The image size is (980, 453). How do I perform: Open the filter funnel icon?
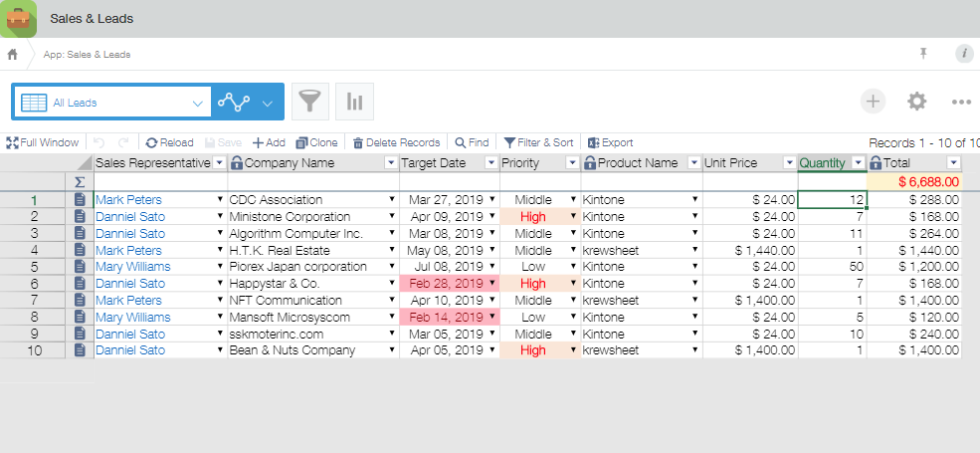313,102
